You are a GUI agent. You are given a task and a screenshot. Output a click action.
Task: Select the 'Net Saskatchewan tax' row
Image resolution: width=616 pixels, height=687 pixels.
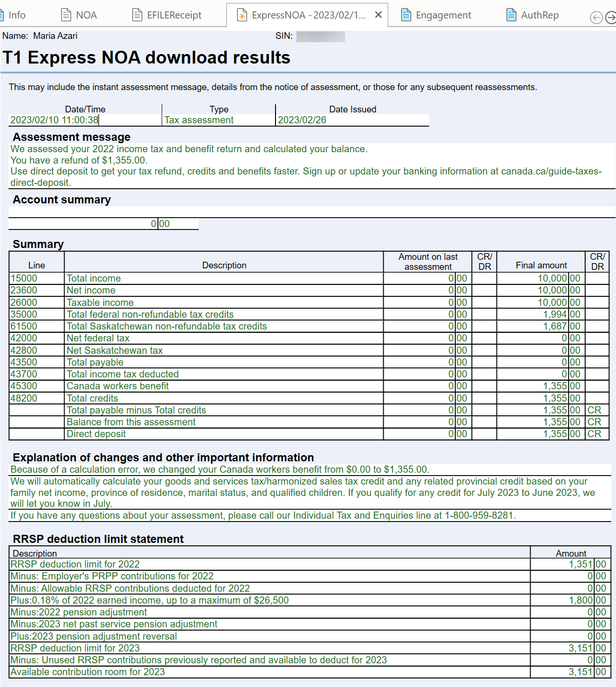(309, 350)
